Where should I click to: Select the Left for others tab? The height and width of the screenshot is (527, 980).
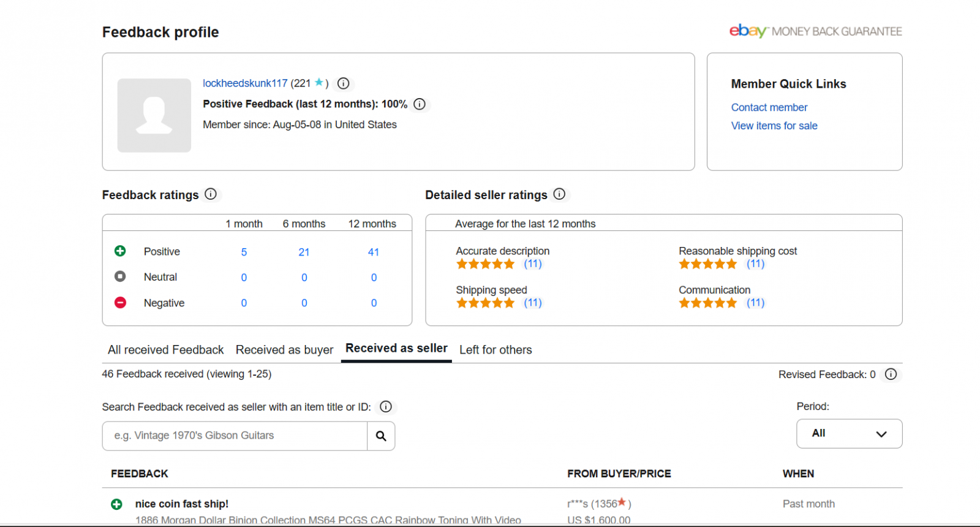(496, 350)
